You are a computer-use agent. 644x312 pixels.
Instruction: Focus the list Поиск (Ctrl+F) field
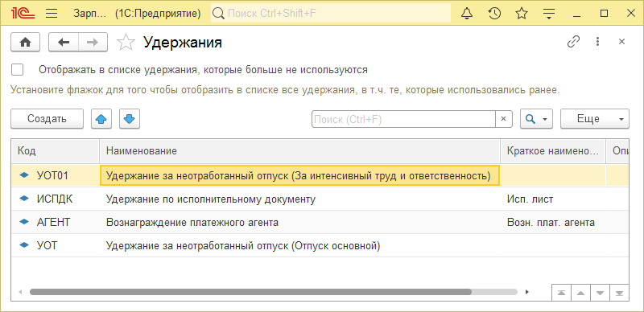404,119
